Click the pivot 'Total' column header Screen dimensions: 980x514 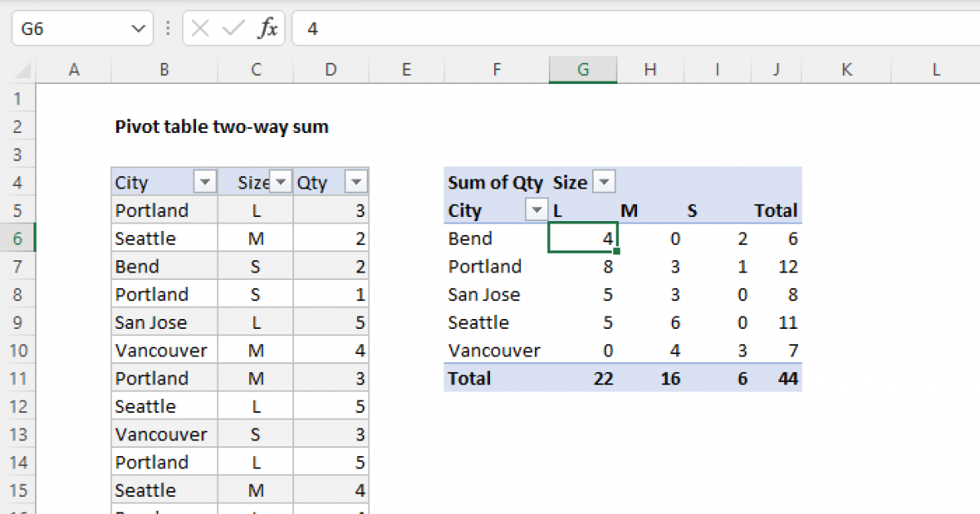[776, 210]
